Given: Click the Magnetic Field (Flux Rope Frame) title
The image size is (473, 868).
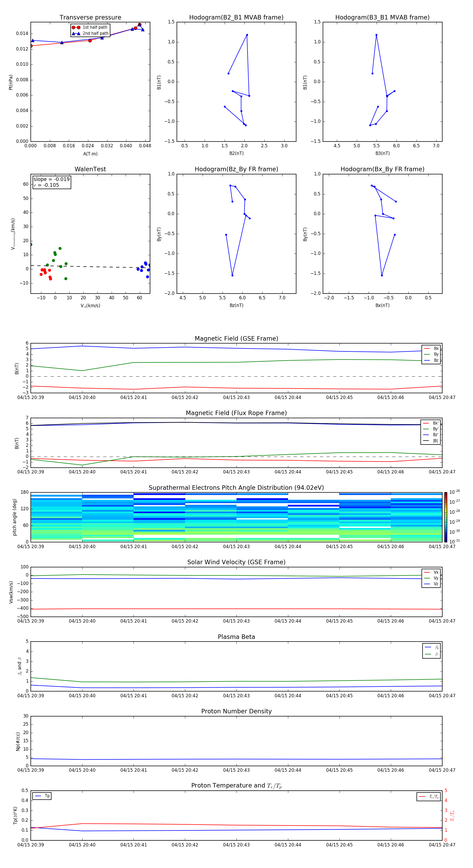Looking at the screenshot, I should click(x=236, y=413).
